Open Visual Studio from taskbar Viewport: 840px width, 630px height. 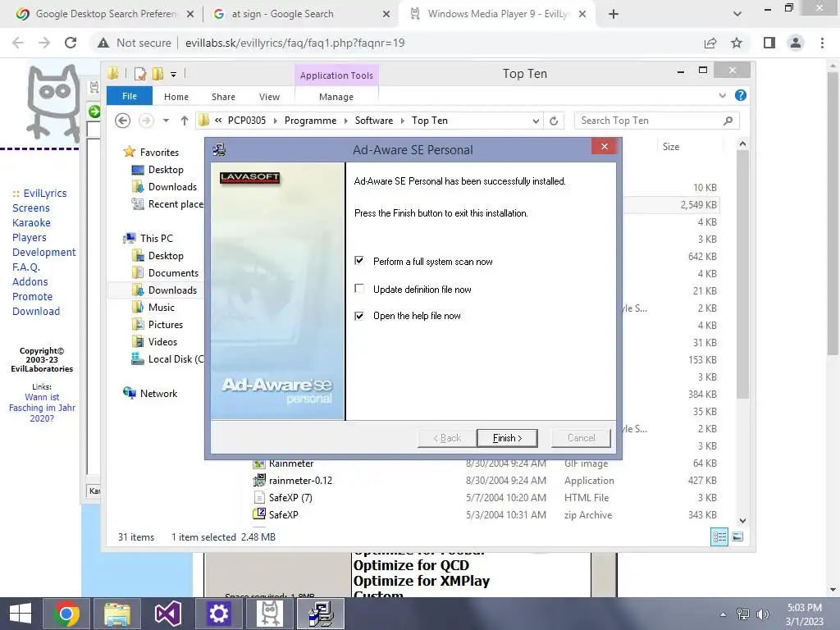click(167, 614)
